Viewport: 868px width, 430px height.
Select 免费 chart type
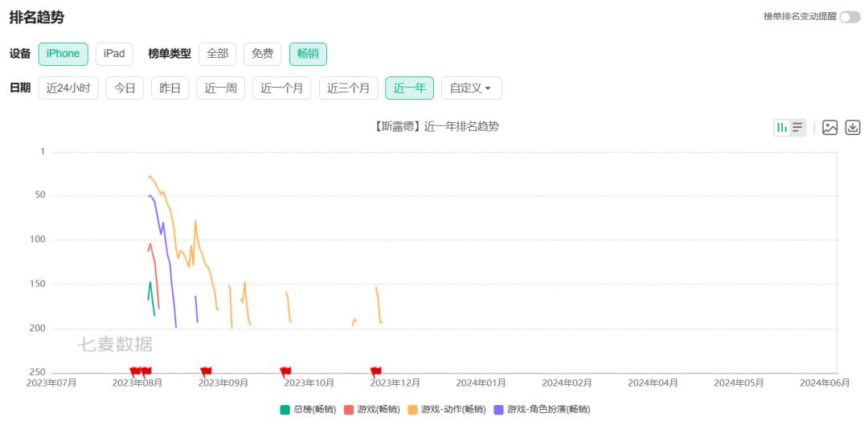pos(262,54)
